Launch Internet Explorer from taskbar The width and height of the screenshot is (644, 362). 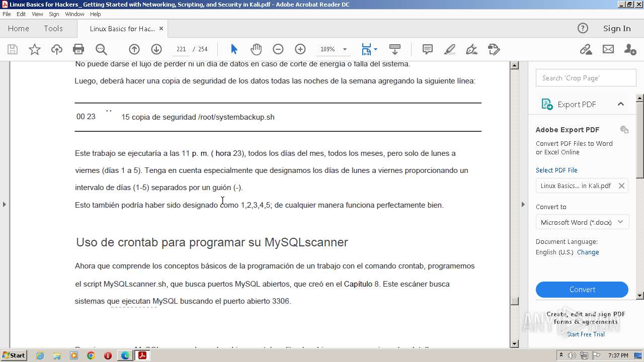click(x=40, y=355)
